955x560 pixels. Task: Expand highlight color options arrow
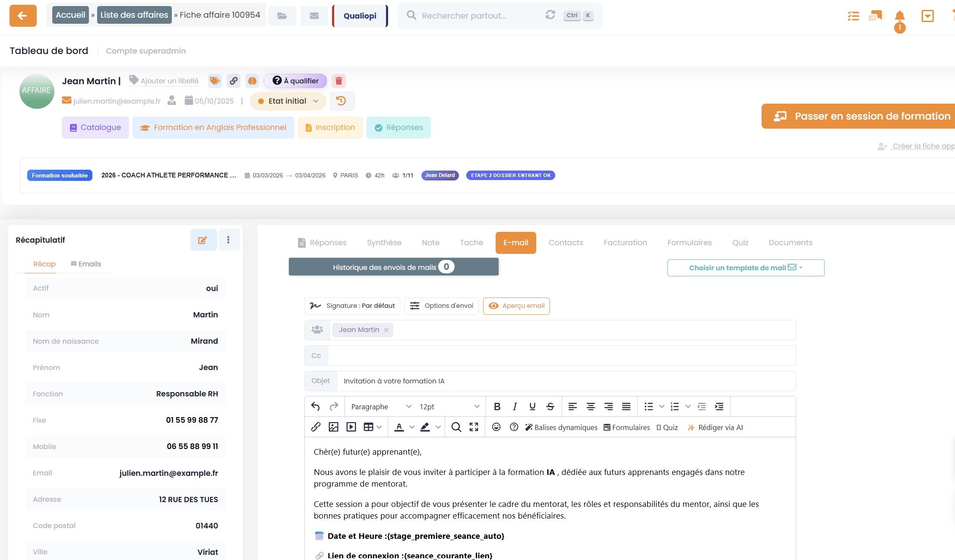point(438,427)
